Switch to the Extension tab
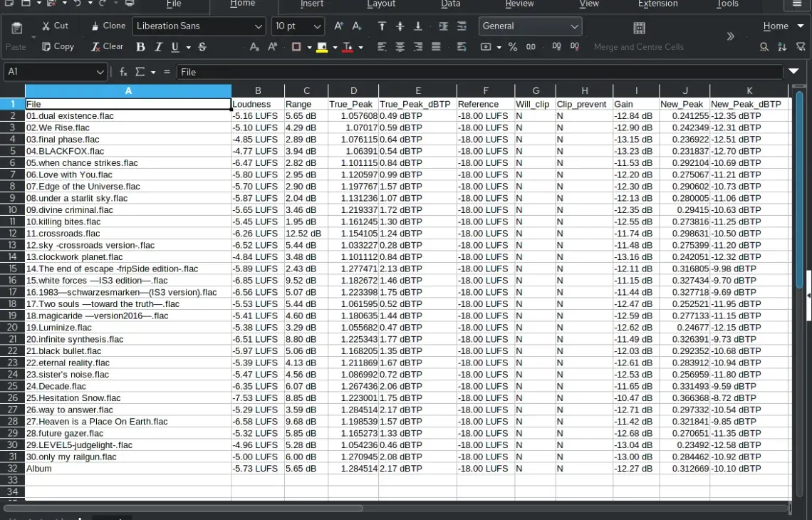 click(x=657, y=4)
